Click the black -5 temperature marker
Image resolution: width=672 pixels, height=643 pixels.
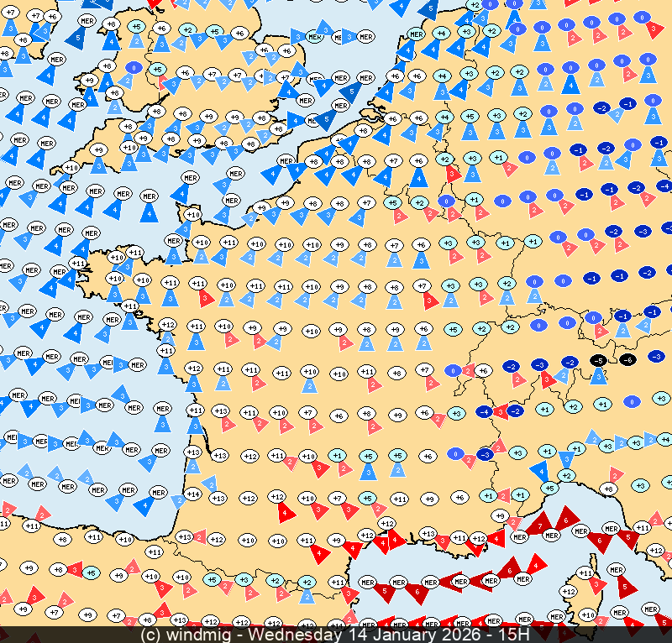click(x=598, y=359)
